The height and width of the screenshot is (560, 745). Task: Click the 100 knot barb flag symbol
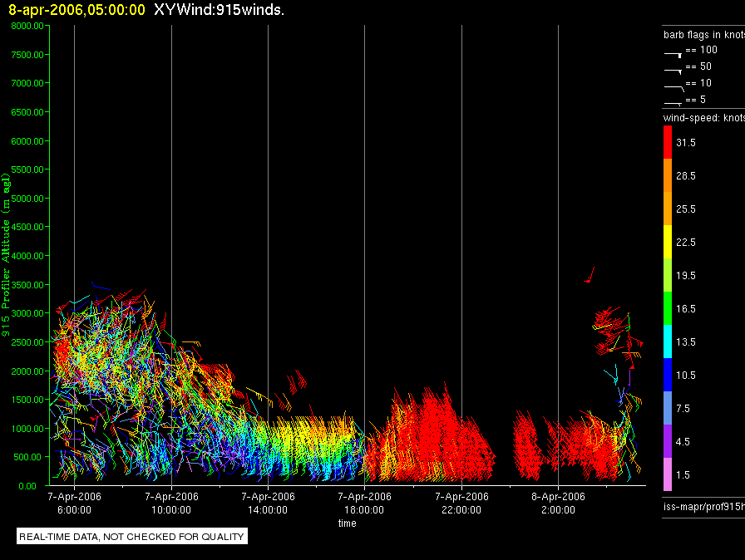point(673,55)
